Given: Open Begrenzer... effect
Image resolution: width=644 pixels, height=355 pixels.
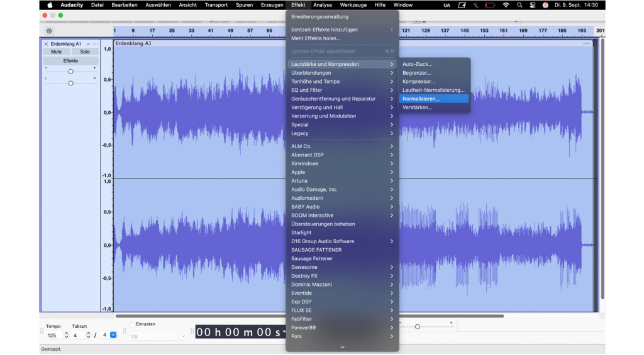Looking at the screenshot, I should (x=434, y=73).
